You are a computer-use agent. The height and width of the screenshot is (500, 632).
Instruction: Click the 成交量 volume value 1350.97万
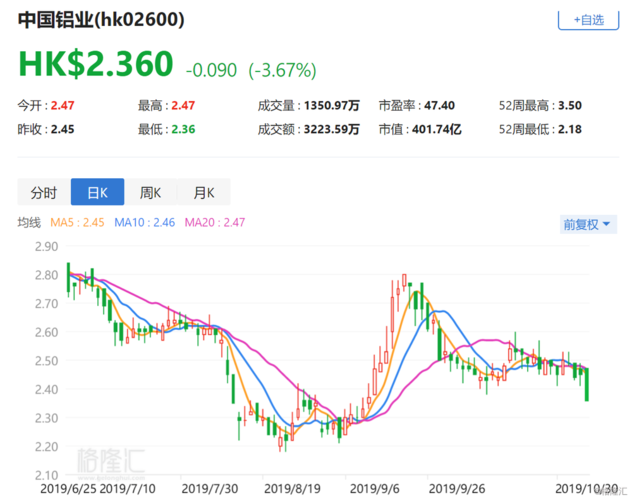point(332,106)
